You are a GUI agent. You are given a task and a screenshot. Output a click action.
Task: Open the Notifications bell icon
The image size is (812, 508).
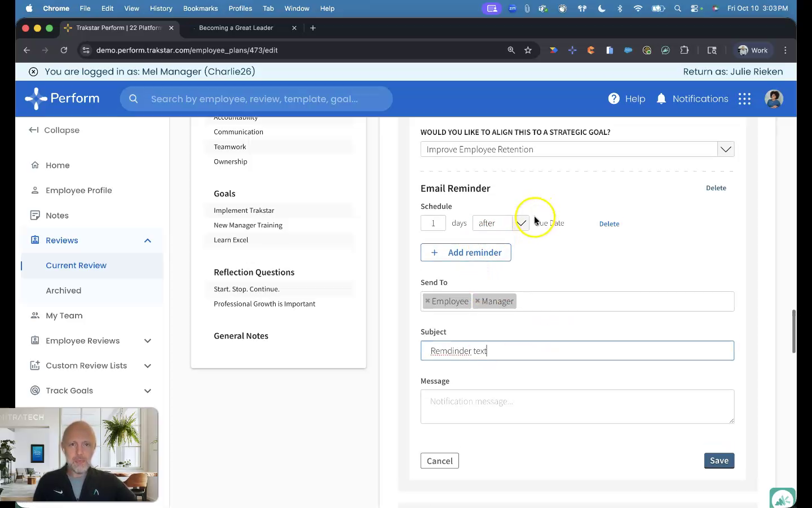tap(661, 99)
